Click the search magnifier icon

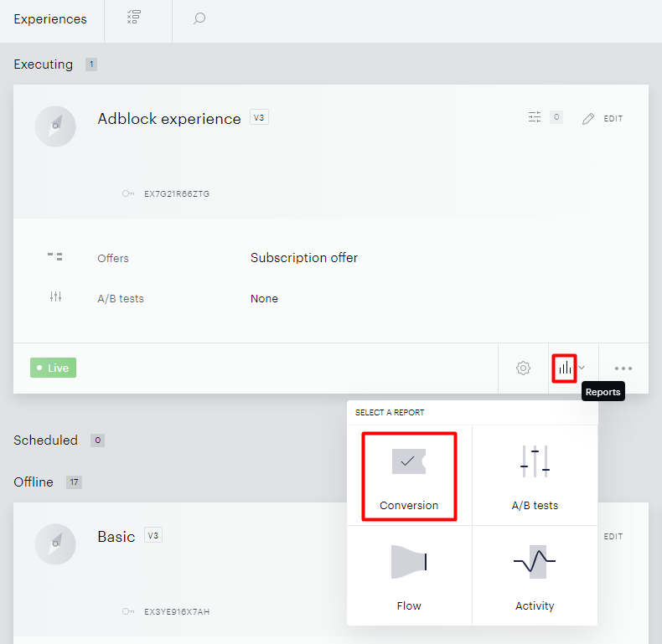point(199,18)
